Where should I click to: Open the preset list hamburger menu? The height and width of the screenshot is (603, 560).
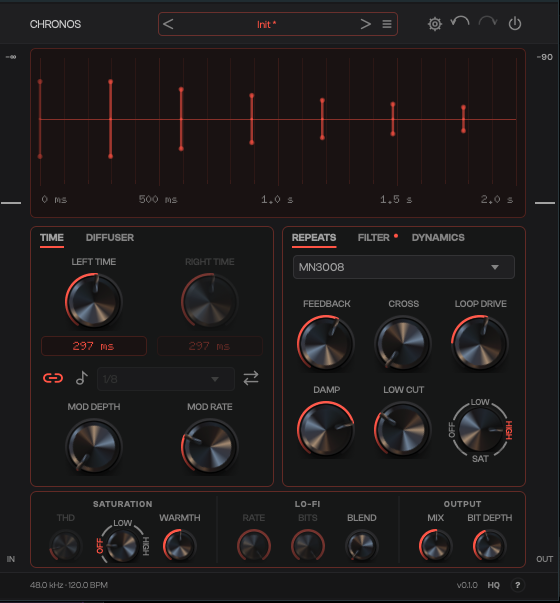387,24
